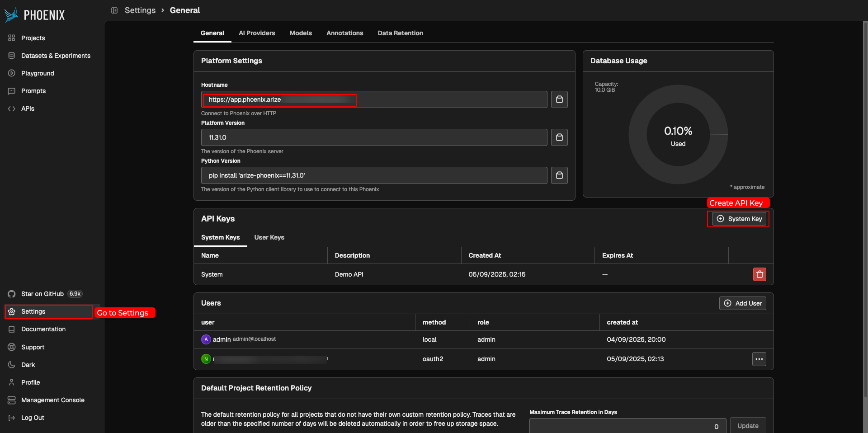
Task: Copy the Python Version pip command
Action: pyautogui.click(x=559, y=175)
